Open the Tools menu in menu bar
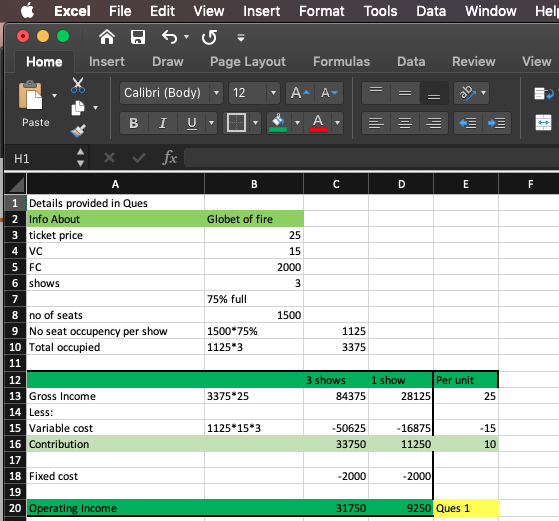Viewport: 559px width, 521px height. (x=380, y=11)
